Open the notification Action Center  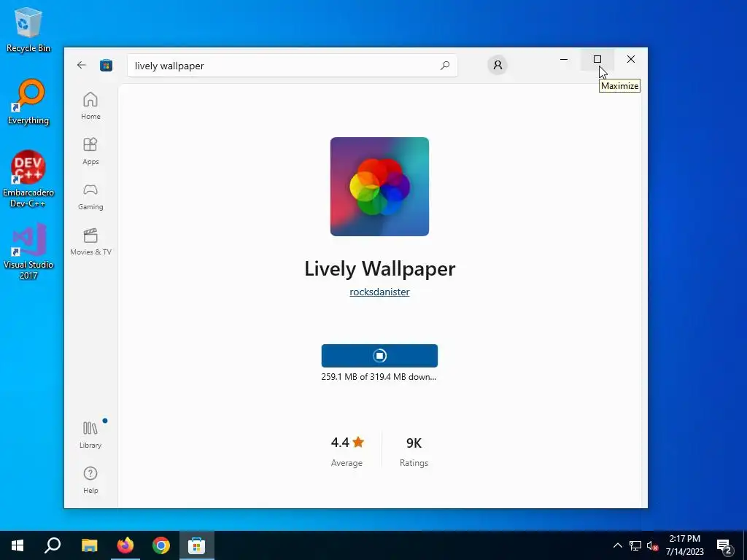pos(724,545)
